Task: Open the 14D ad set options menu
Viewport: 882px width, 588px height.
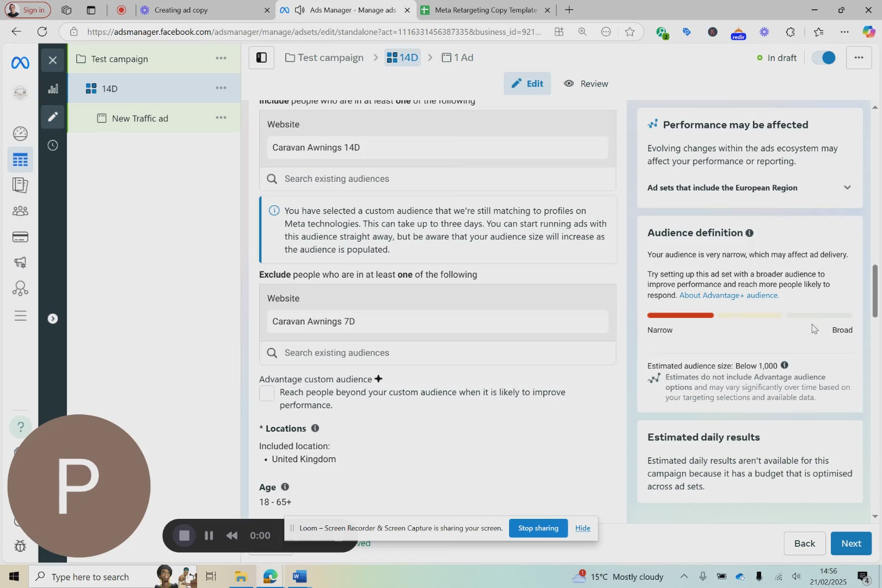Action: [220, 88]
